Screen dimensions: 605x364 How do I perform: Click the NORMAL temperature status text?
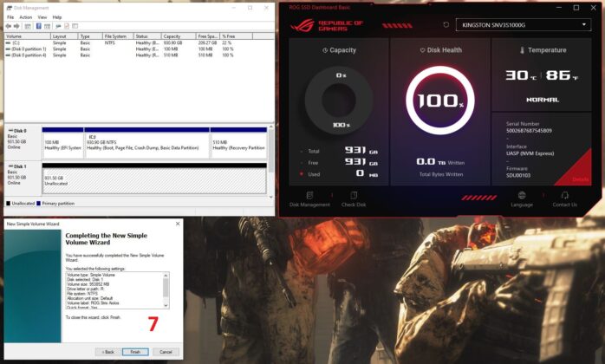point(543,100)
